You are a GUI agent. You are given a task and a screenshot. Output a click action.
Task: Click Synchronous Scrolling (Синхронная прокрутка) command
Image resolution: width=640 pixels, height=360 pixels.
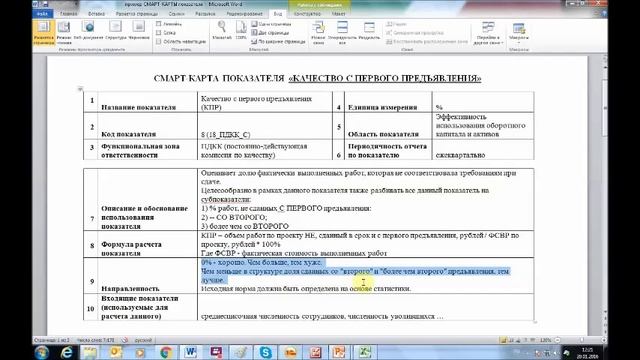pos(415,33)
